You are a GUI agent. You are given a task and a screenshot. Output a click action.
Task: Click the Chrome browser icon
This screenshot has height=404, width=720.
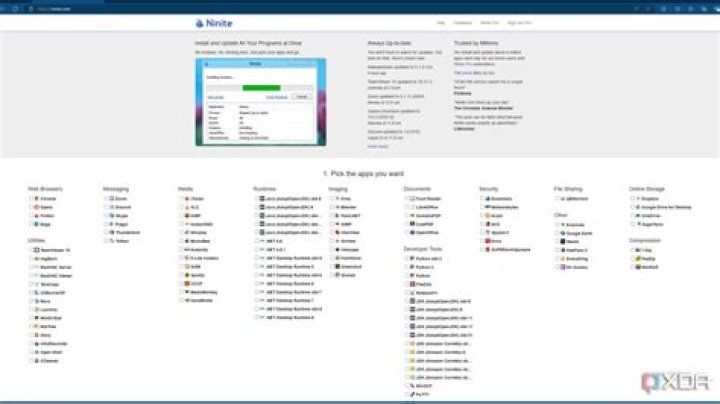[x=37, y=199]
